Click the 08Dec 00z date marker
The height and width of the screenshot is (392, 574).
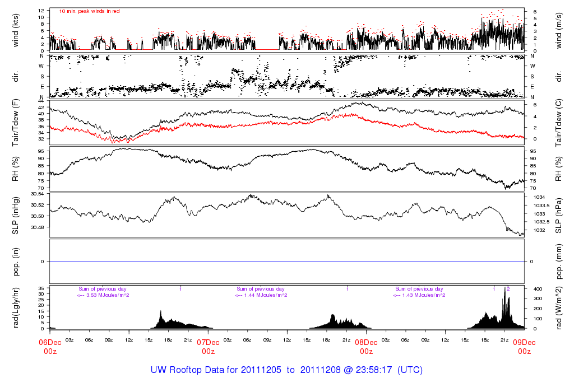pos(366,347)
